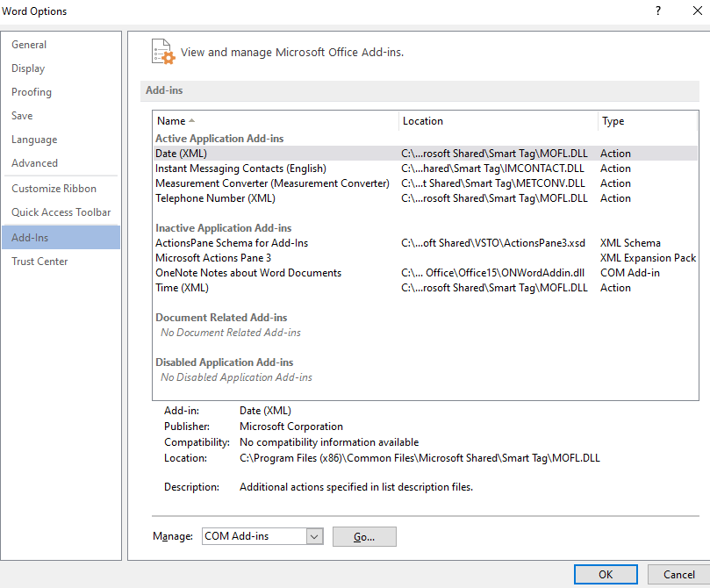This screenshot has height=588, width=710.
Task: Select the Date (XML) add-in row
Action: click(425, 154)
